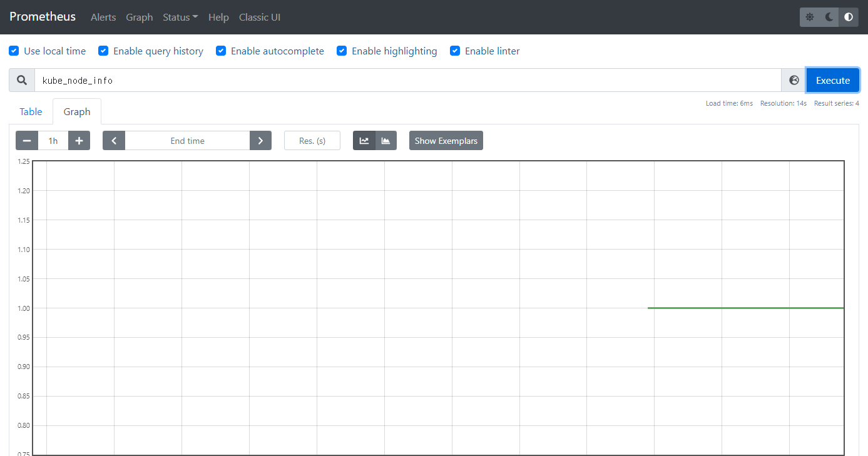Increase the time range with plus button
This screenshot has height=456, width=868.
coord(79,141)
